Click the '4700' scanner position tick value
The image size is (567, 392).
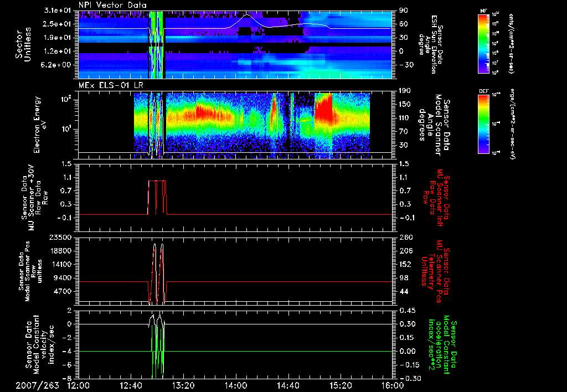tap(64, 291)
